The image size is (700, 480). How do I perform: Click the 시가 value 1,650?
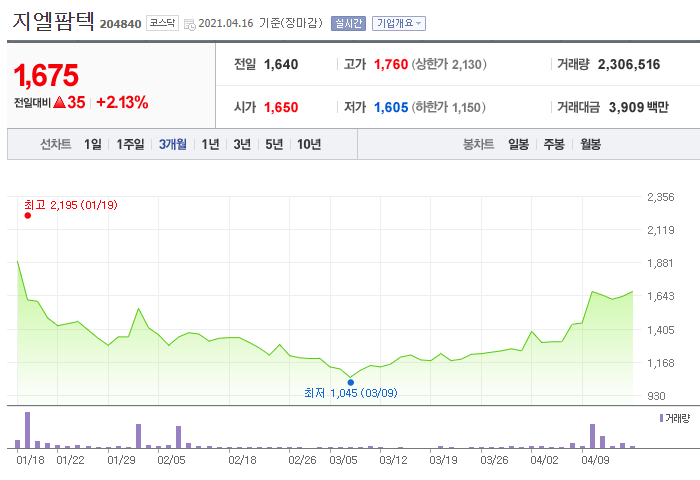point(281,107)
